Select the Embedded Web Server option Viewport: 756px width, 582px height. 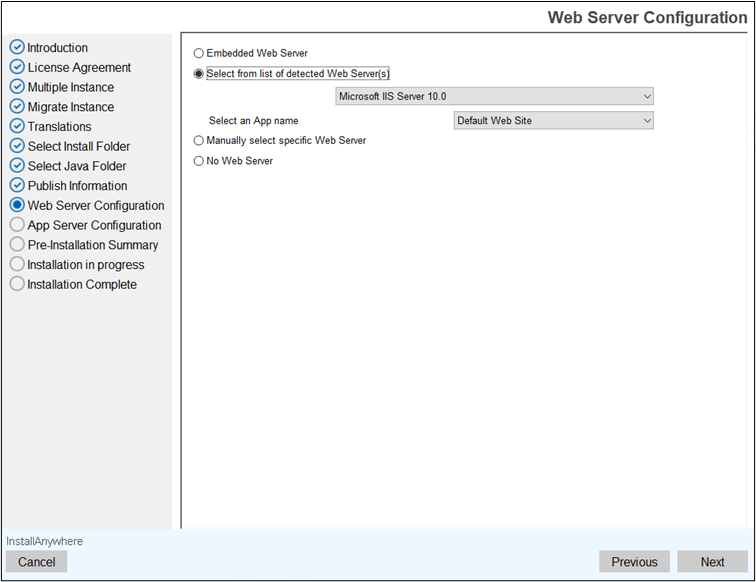click(x=199, y=53)
